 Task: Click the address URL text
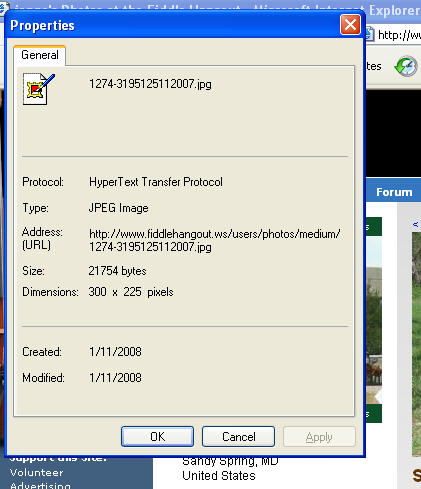(x=215, y=240)
